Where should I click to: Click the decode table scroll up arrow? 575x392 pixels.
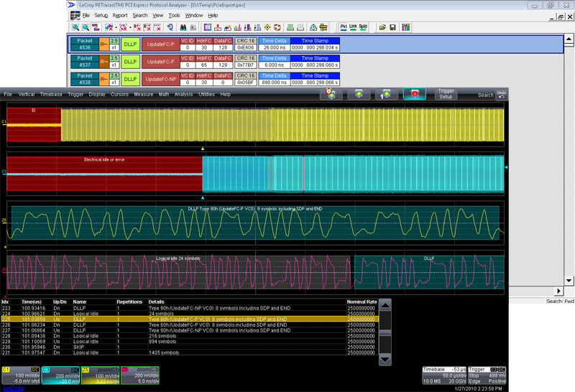click(385, 305)
